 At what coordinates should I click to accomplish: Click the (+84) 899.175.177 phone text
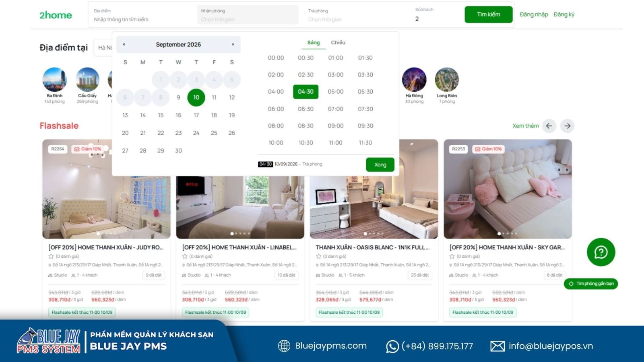coord(437,346)
